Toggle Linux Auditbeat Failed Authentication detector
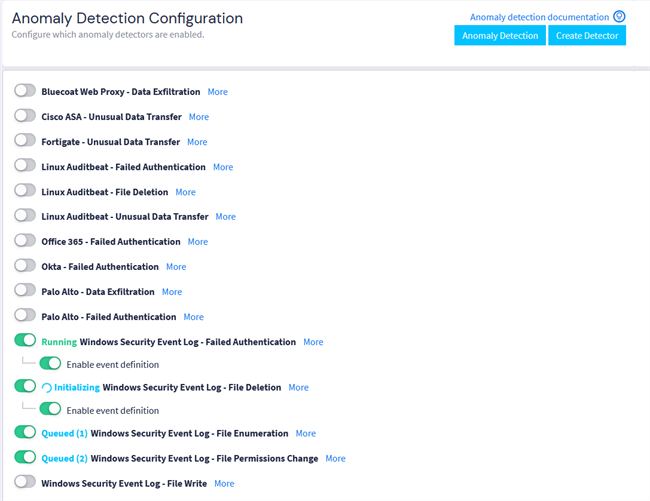The height and width of the screenshot is (501, 650). pyautogui.click(x=25, y=166)
